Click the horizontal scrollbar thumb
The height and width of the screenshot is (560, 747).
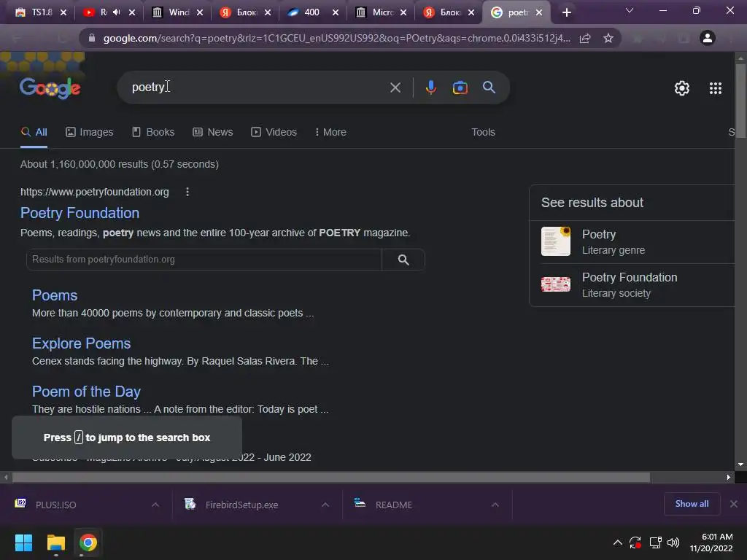coord(331,477)
